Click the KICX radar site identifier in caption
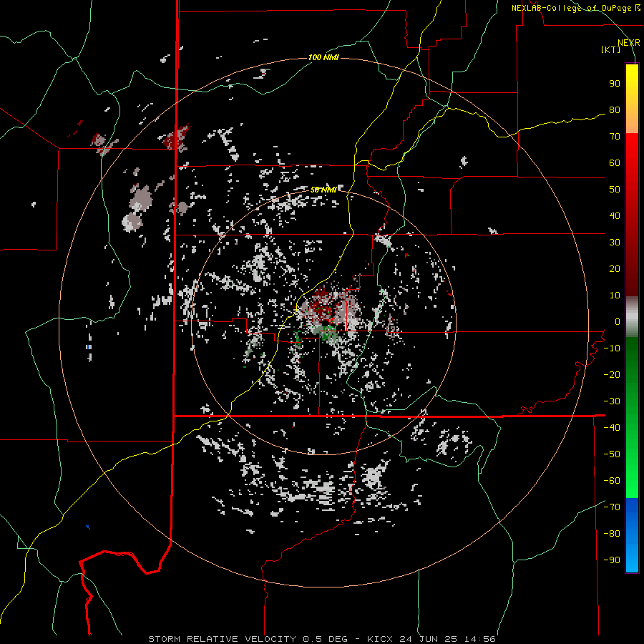The width and height of the screenshot is (644, 644). tap(380, 639)
